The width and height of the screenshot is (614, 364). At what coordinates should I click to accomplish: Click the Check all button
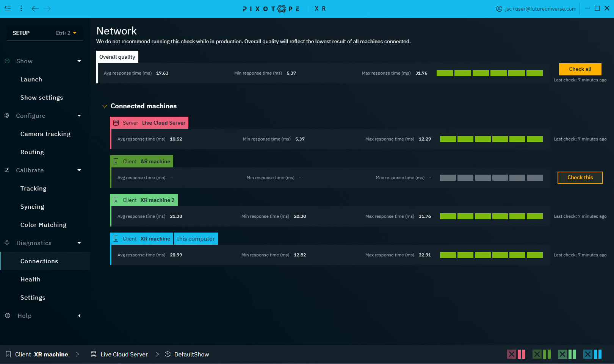click(580, 69)
